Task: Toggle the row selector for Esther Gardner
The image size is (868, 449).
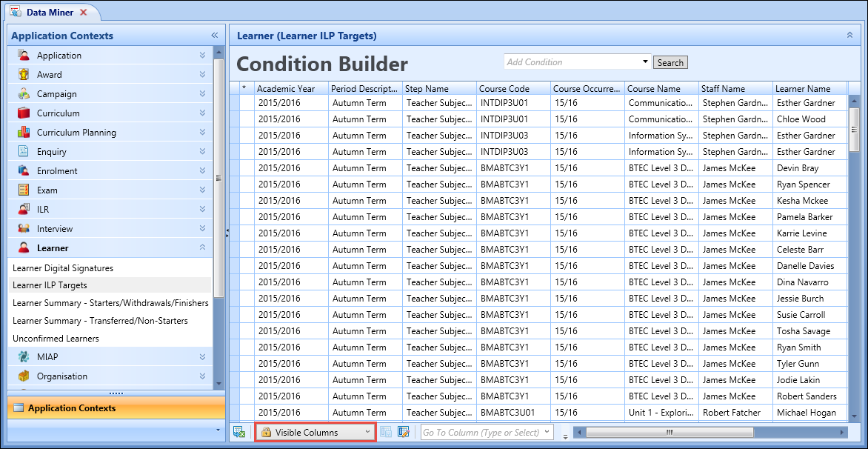Action: click(244, 102)
